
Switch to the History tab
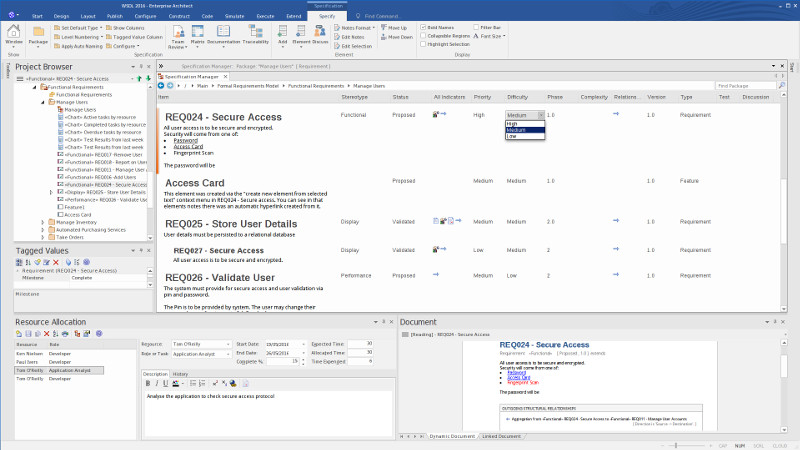point(181,373)
